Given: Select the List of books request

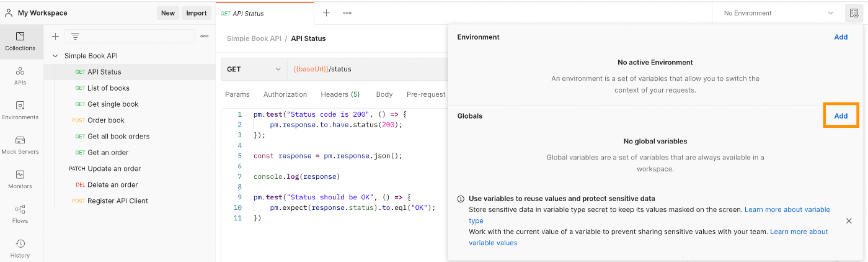Looking at the screenshot, I should (x=130, y=88).
